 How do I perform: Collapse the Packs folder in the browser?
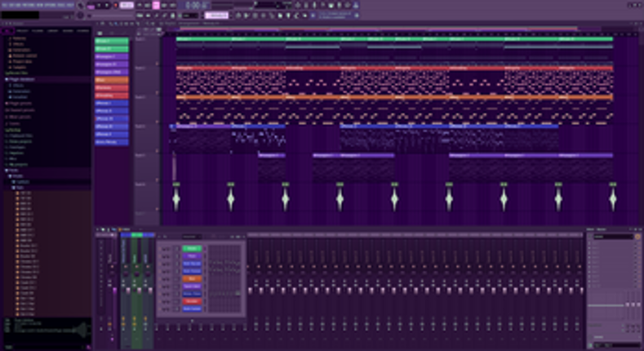(12, 171)
